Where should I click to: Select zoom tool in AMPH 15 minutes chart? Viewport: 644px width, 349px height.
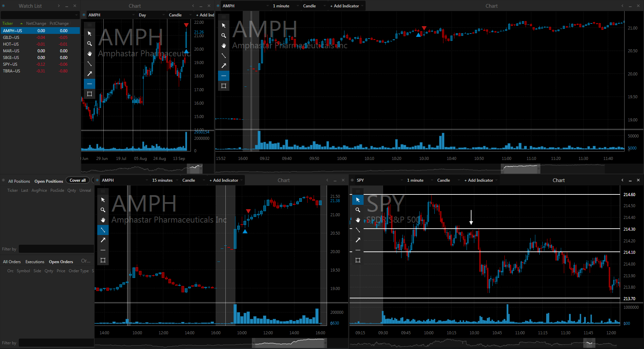point(103,210)
